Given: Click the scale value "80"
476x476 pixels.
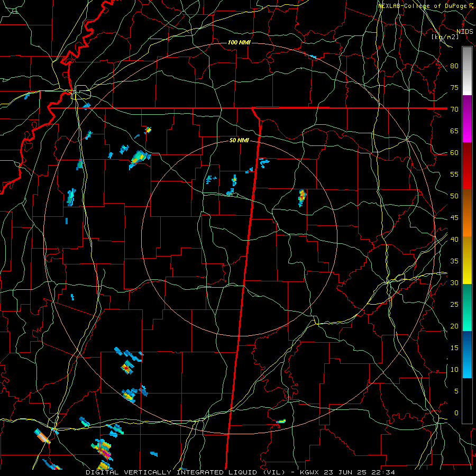Looking at the screenshot, I should coord(454,66).
